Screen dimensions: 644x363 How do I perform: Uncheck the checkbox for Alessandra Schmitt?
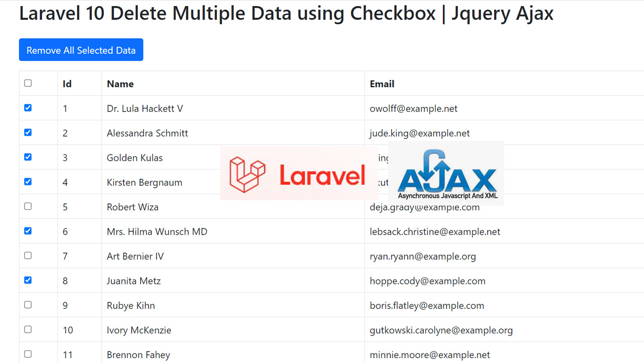(28, 132)
